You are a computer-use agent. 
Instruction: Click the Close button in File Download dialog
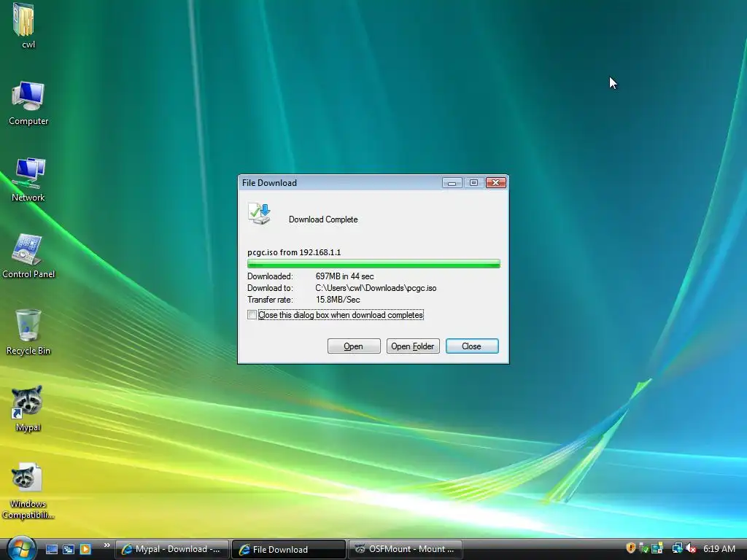[x=472, y=346]
